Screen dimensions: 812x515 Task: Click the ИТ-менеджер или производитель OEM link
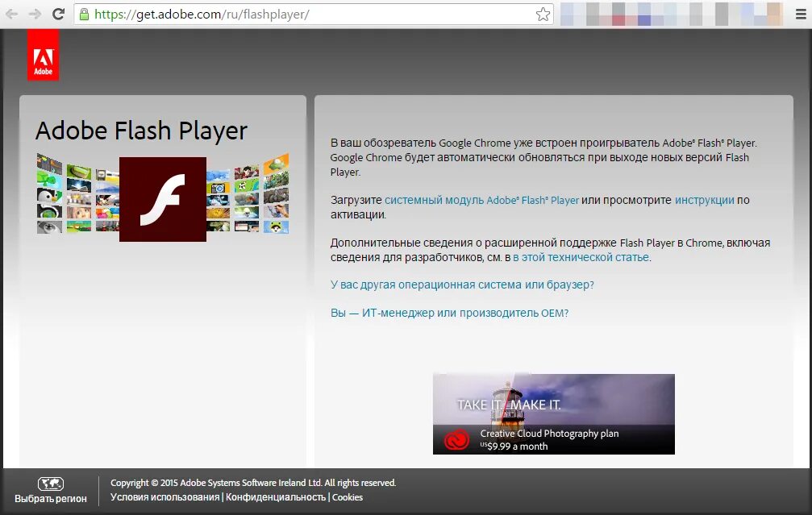(448, 314)
